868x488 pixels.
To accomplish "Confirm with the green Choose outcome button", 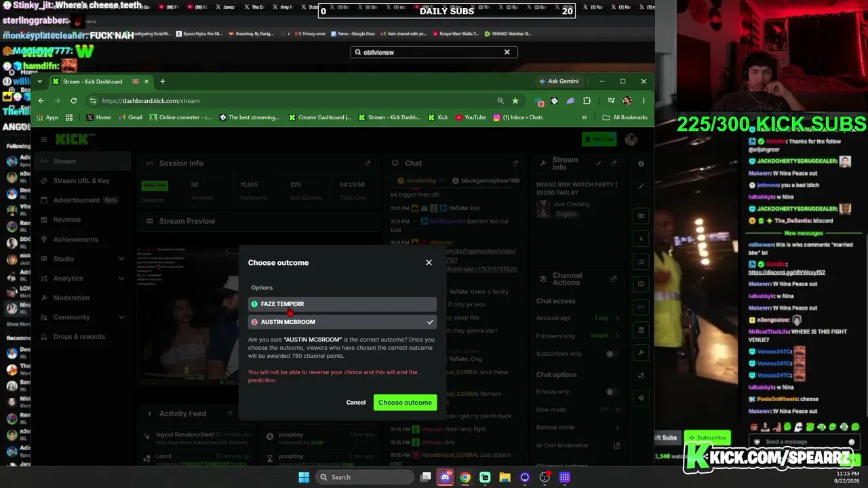I will tap(405, 403).
